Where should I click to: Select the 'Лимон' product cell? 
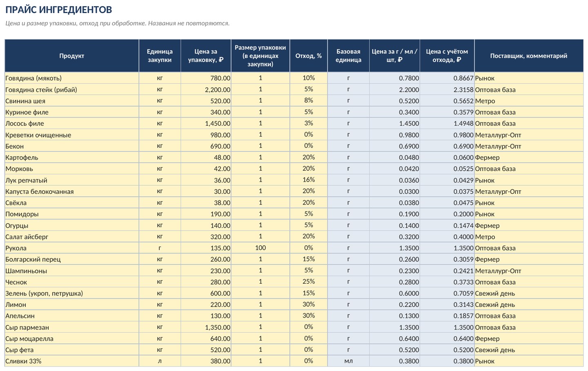coord(72,304)
